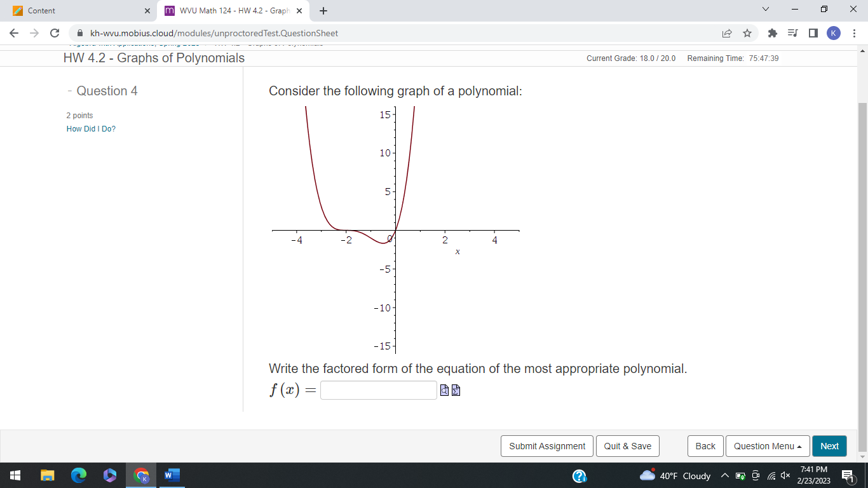Click inside the f(x) answer field
This screenshot has width=868, height=488.
tap(378, 390)
